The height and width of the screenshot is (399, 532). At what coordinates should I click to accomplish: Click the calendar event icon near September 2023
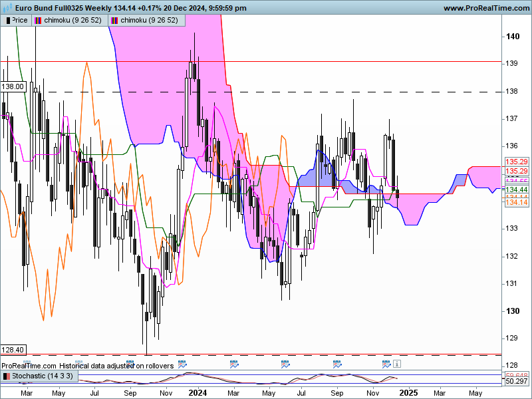[x=130, y=364]
